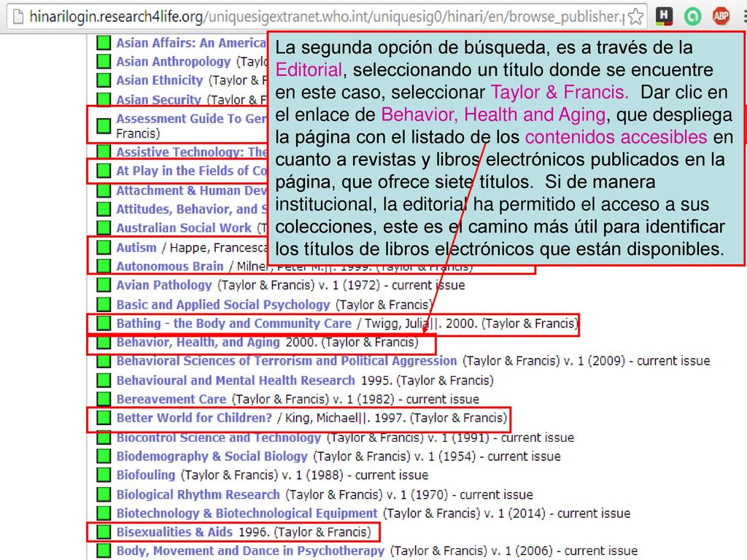
Task: Click green square next to Asian Anthropology
Action: (x=104, y=61)
